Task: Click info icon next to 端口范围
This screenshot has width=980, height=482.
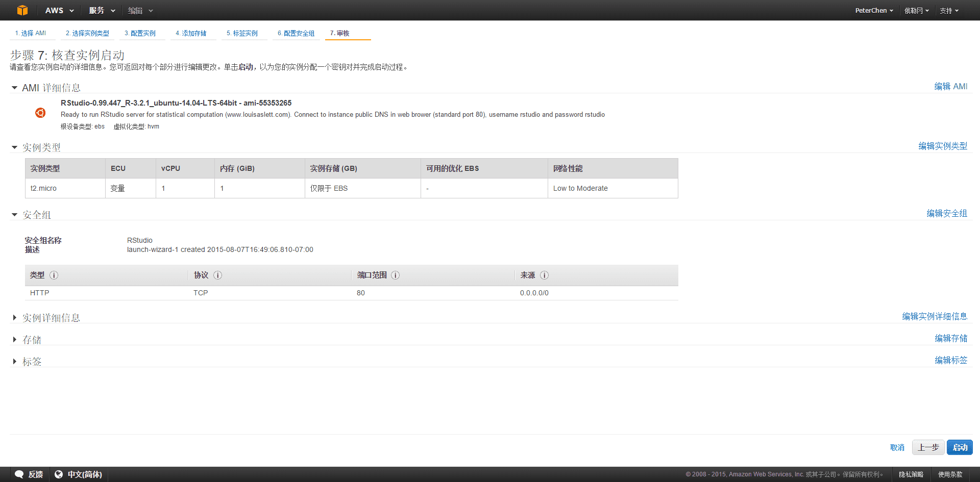Action: point(395,275)
